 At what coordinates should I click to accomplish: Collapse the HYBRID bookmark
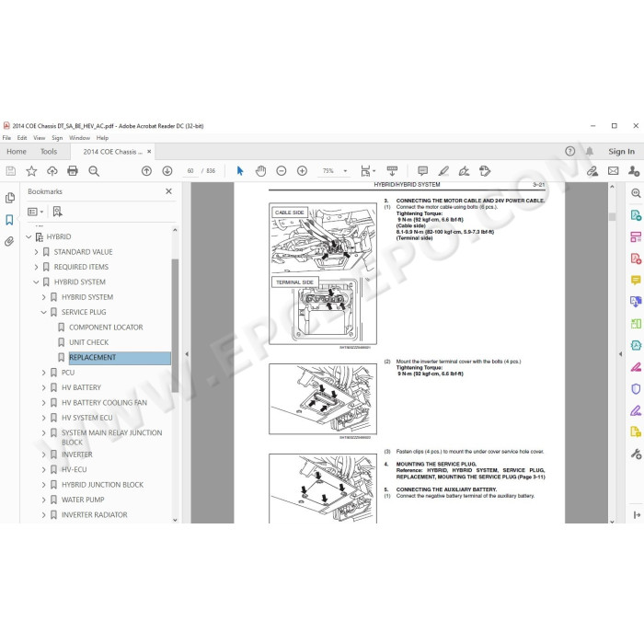click(29, 236)
